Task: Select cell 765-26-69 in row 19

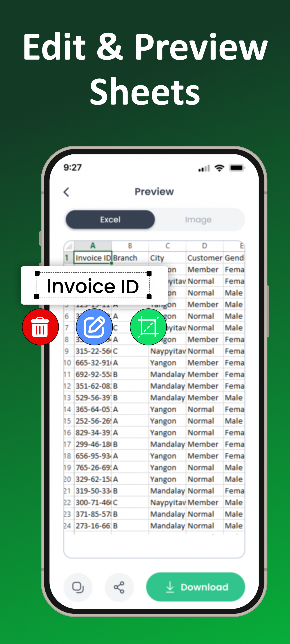Action: click(x=93, y=468)
